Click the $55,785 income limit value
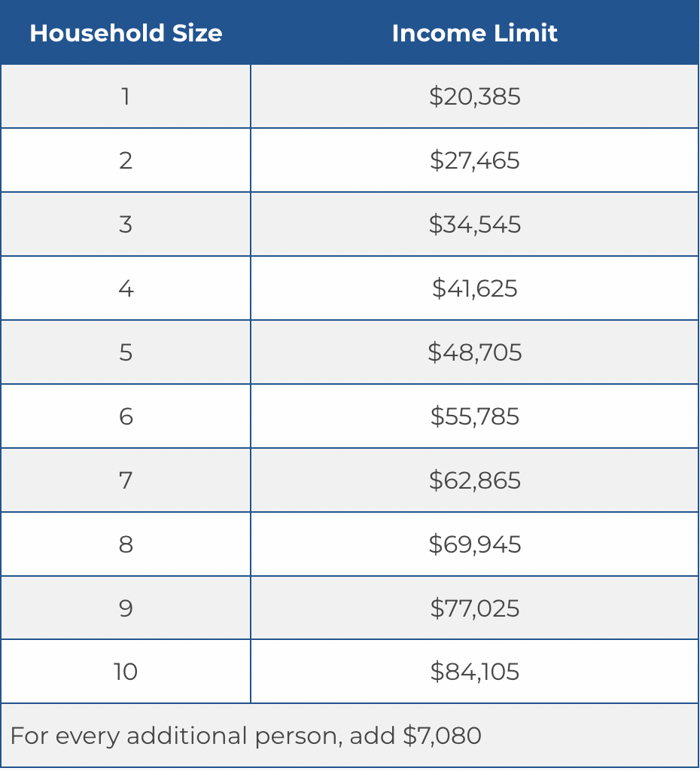The height and width of the screenshot is (771, 700). click(475, 416)
